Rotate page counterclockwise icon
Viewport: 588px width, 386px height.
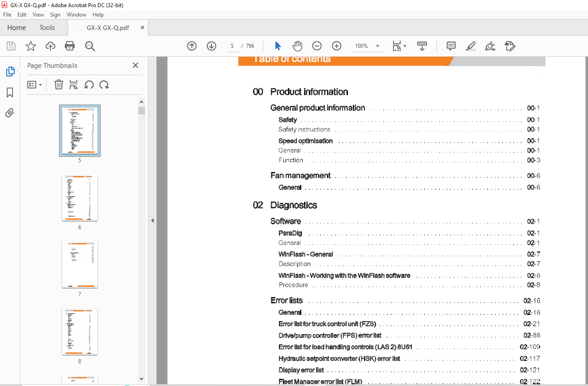89,84
